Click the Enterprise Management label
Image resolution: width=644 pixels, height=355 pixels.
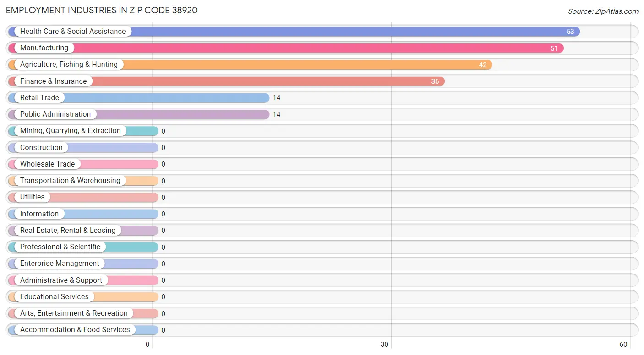(60, 264)
